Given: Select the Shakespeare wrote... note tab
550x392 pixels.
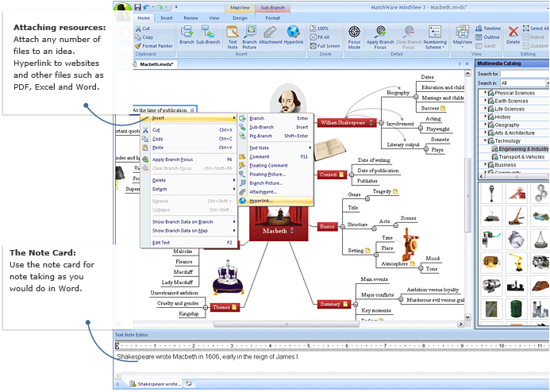Looking at the screenshot, I should pos(156,384).
